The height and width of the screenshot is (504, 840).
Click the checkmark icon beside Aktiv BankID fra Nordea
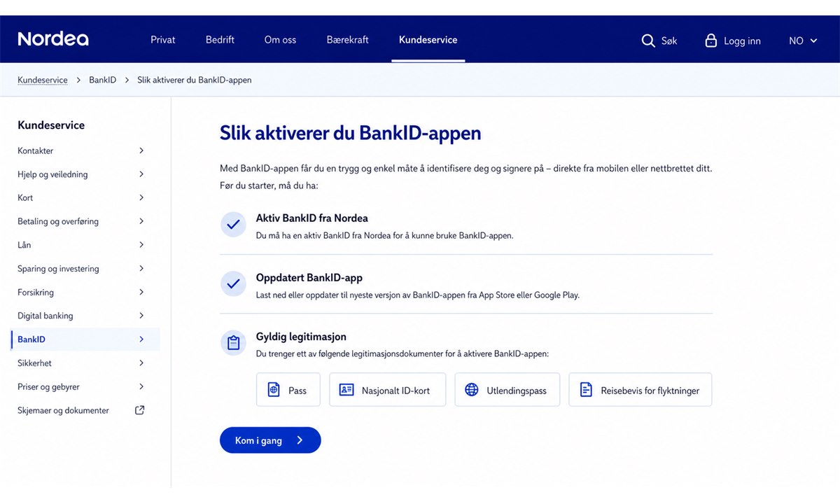click(233, 225)
